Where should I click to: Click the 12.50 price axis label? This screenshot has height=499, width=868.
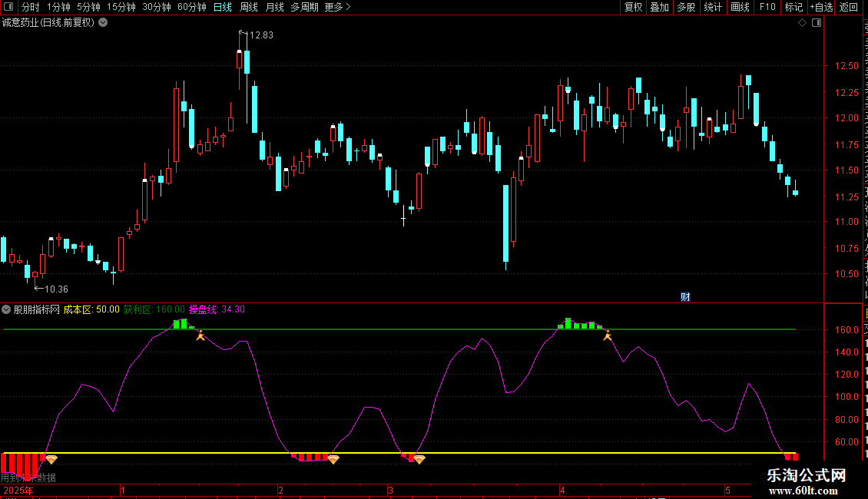click(846, 66)
